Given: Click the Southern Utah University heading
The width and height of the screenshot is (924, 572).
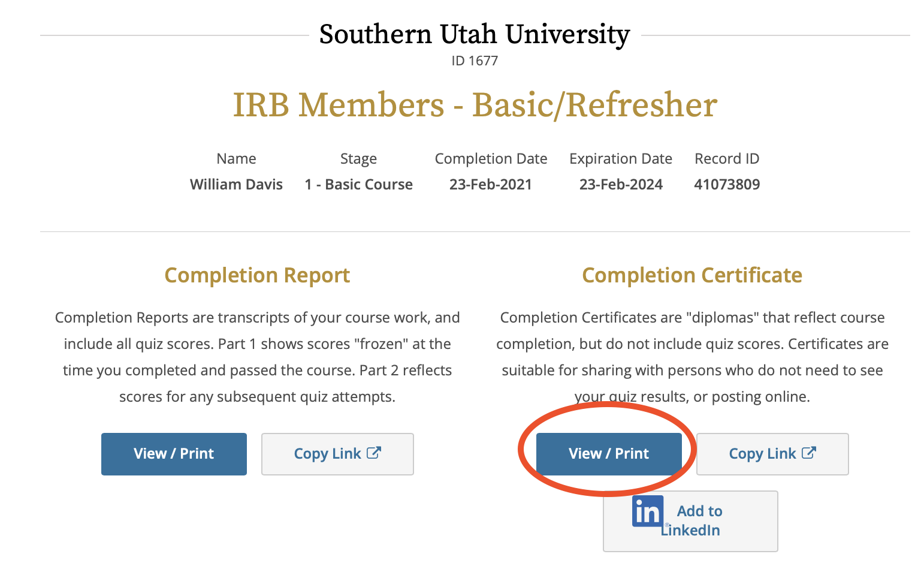Looking at the screenshot, I should click(x=474, y=34).
